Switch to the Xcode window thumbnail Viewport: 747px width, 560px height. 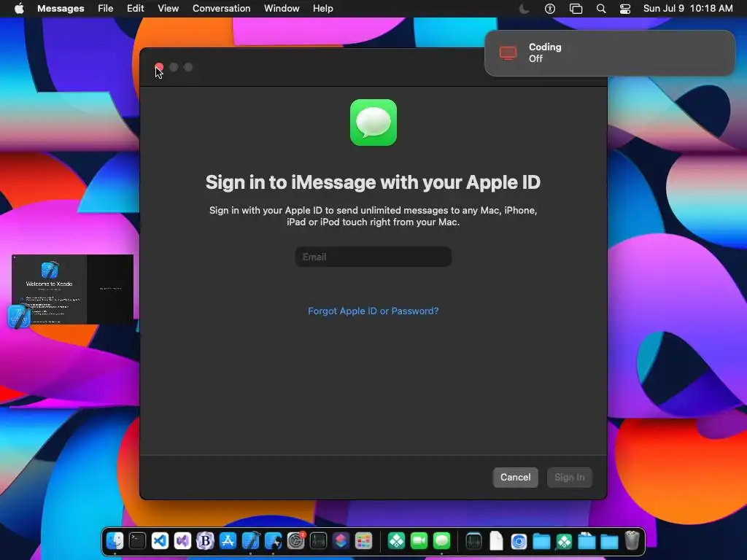coord(72,289)
